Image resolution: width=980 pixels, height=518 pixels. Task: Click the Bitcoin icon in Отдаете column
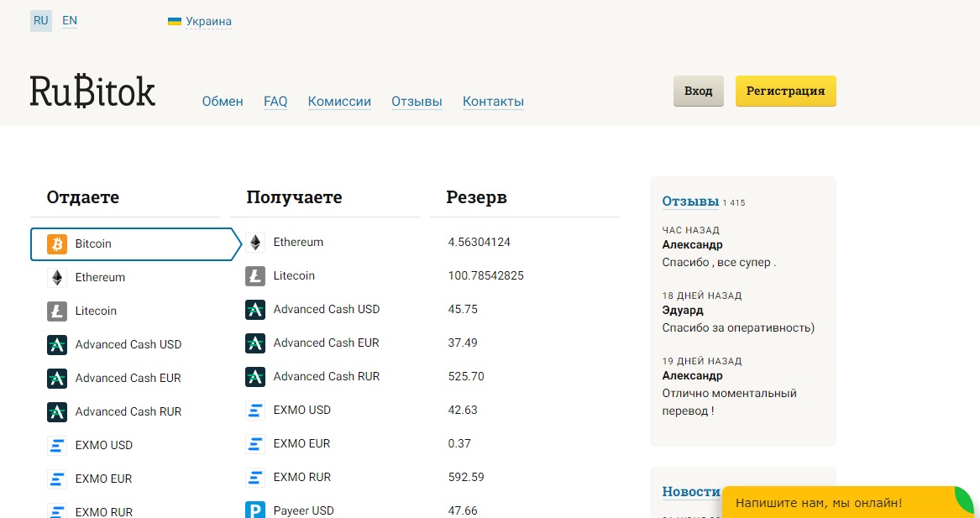coord(57,244)
